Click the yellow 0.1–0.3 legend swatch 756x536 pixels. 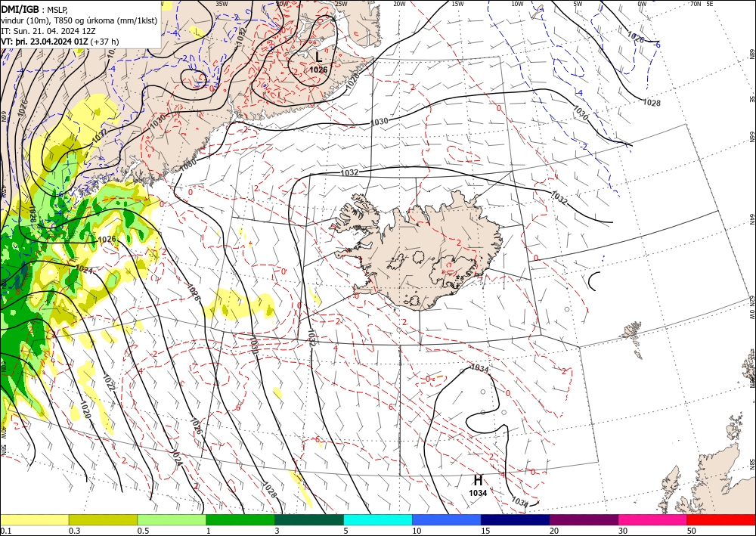[x=34, y=519]
